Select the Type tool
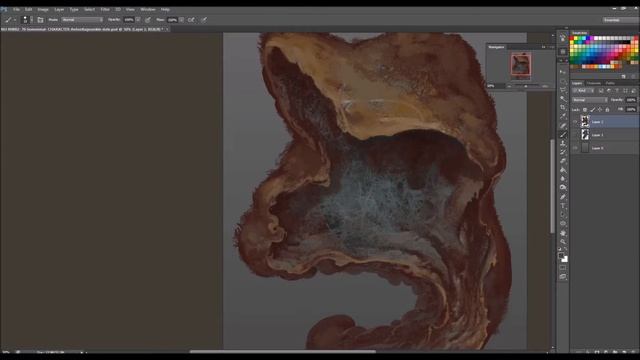The image size is (640, 360). coord(563,206)
